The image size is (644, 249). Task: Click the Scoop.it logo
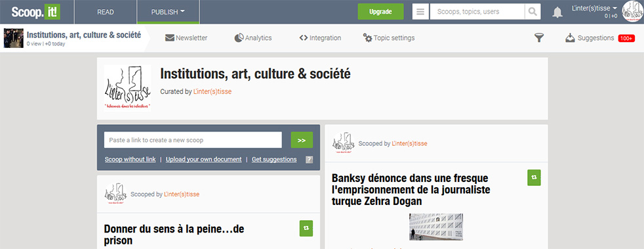35,12
